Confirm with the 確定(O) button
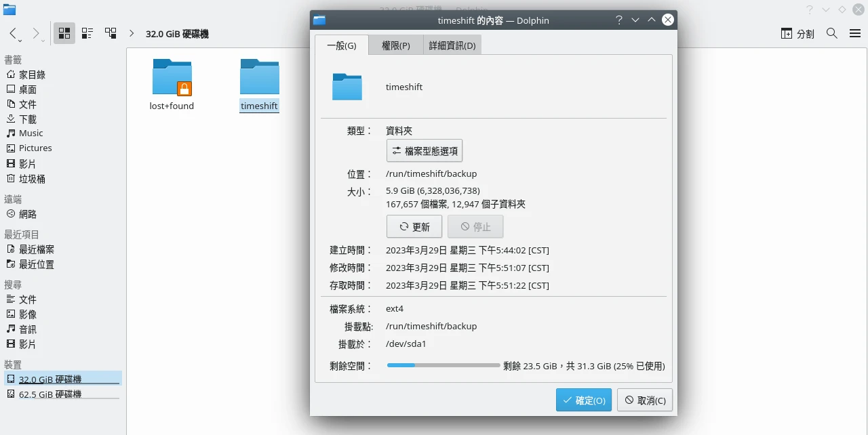Image resolution: width=868 pixels, height=435 pixels. (583, 400)
